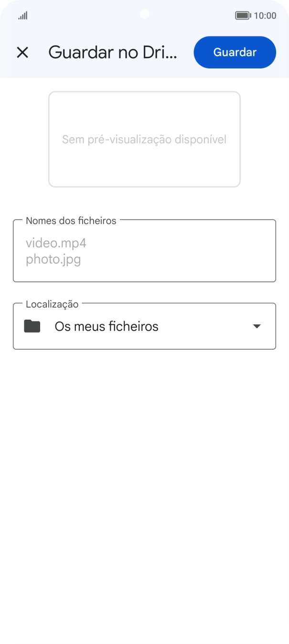Tap the Sem pré-visualização disponível text
This screenshot has height=644, width=289.
144,140
